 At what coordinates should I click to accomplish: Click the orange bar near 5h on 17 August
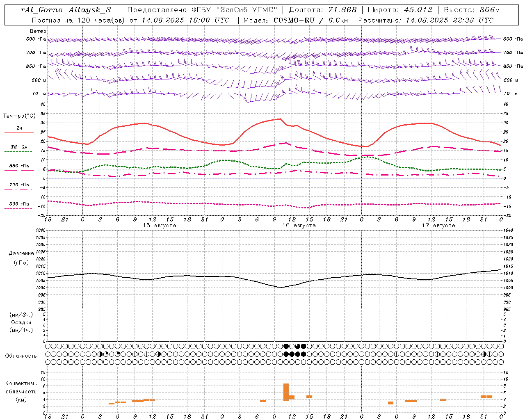(390, 403)
